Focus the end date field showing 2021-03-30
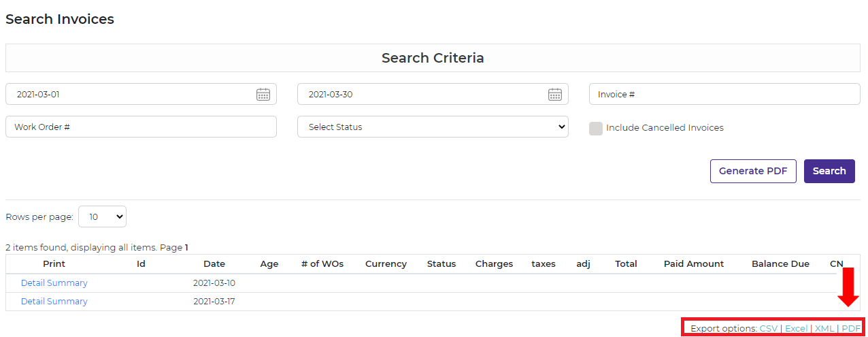 [422, 95]
